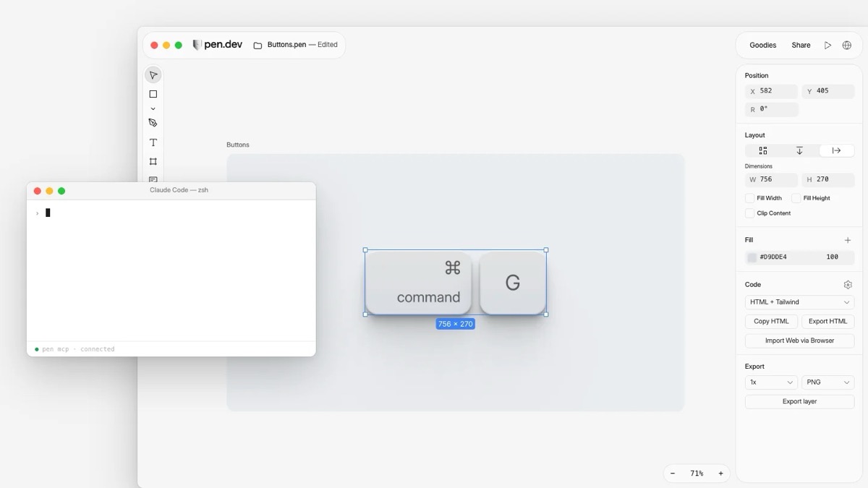
Task: Open the #D9DDE4 fill color swatch
Action: [752, 257]
